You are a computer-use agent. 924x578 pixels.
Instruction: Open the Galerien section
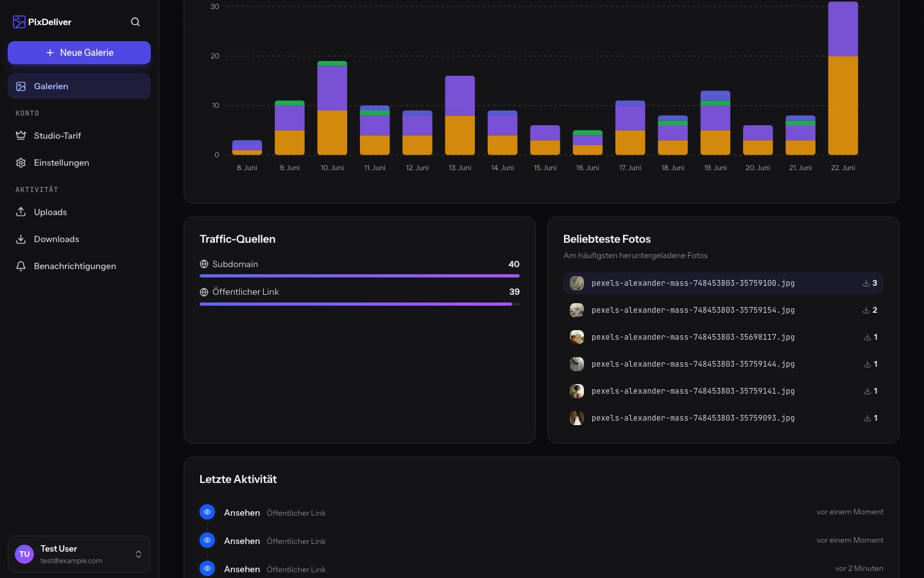coord(79,86)
